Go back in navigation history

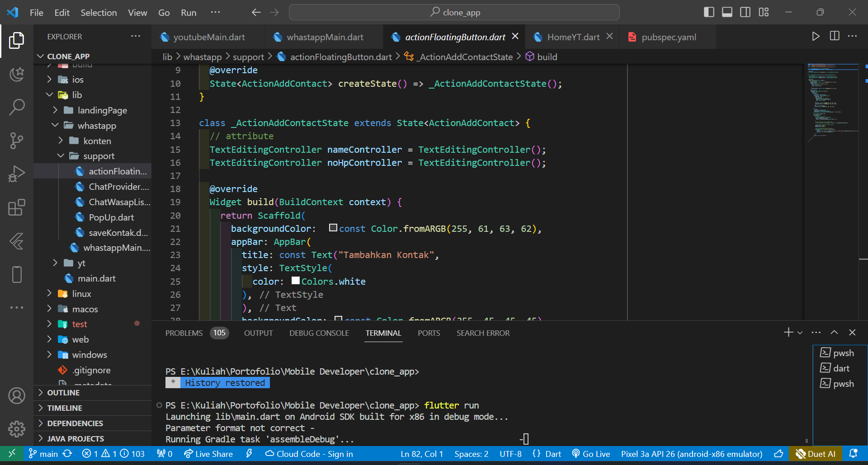click(256, 12)
